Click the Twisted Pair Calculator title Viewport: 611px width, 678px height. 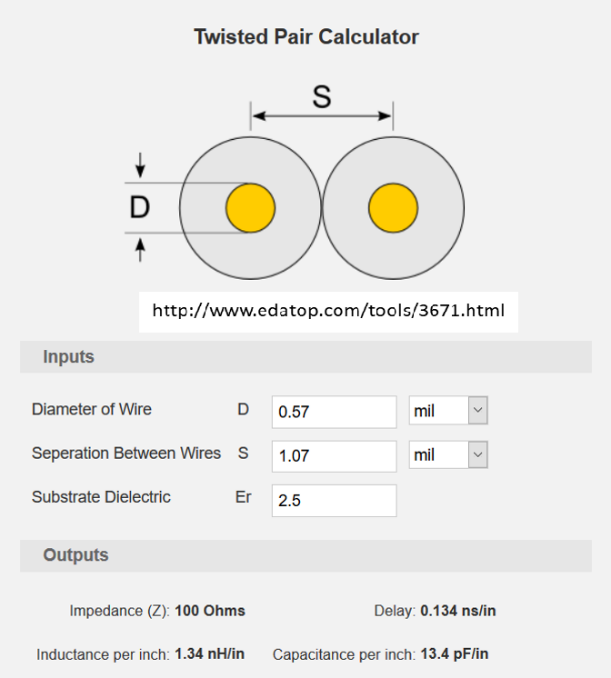coord(306,37)
